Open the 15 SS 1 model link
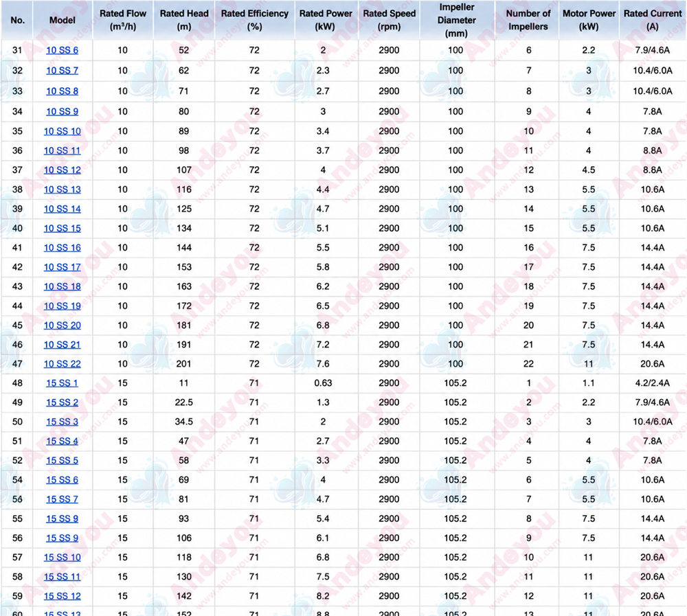Viewport: 687px width, 616px height. [63, 383]
